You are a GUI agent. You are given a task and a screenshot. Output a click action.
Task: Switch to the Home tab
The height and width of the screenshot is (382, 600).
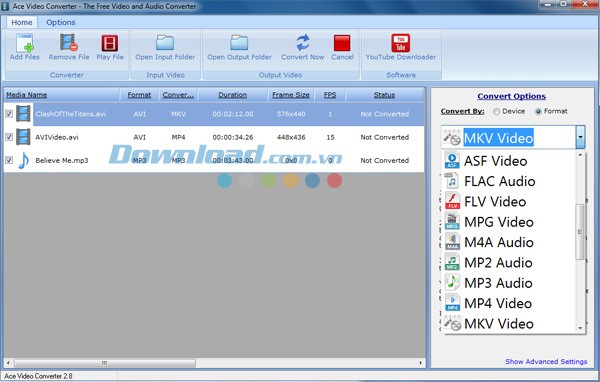point(22,22)
